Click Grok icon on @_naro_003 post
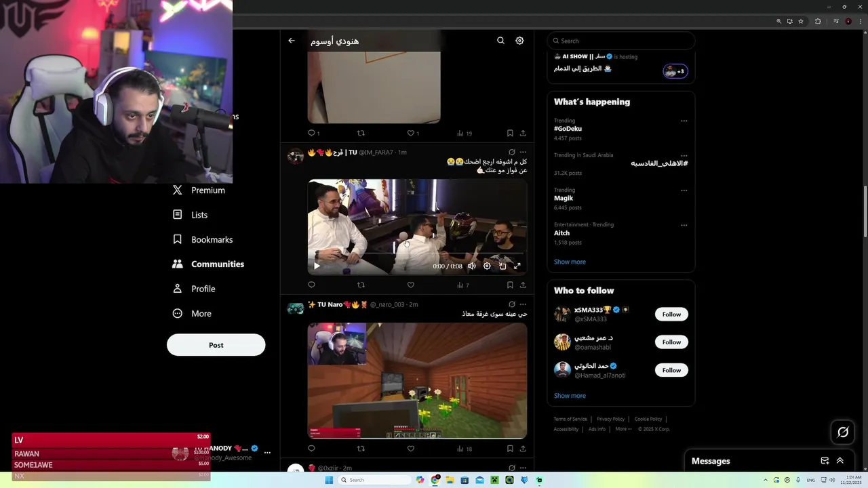 click(x=512, y=304)
